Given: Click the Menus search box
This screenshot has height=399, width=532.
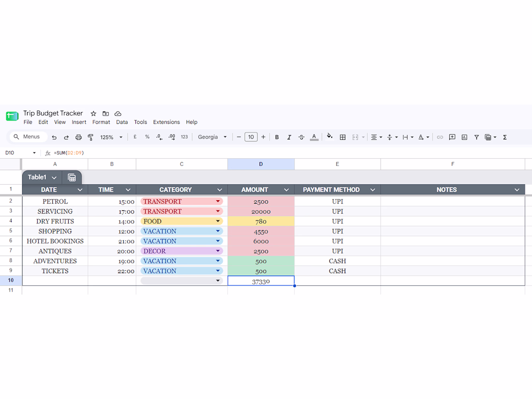Looking at the screenshot, I should tap(28, 137).
